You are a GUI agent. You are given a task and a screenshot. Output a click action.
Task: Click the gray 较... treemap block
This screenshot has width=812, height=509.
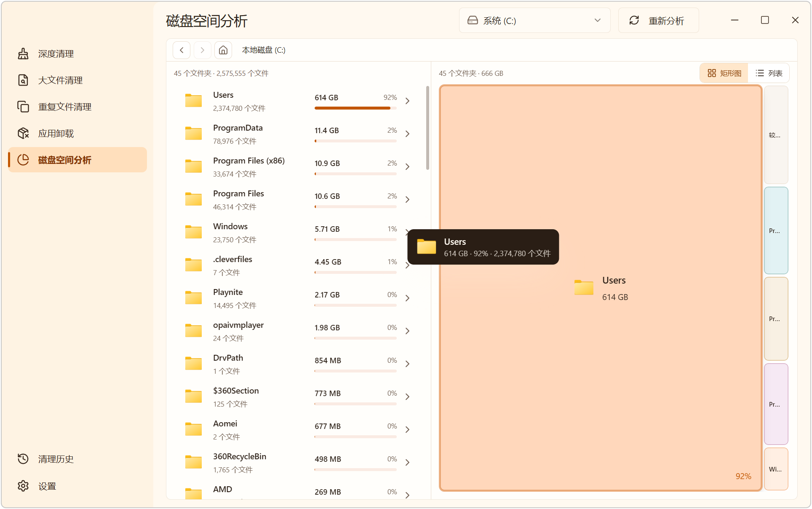tap(776, 135)
